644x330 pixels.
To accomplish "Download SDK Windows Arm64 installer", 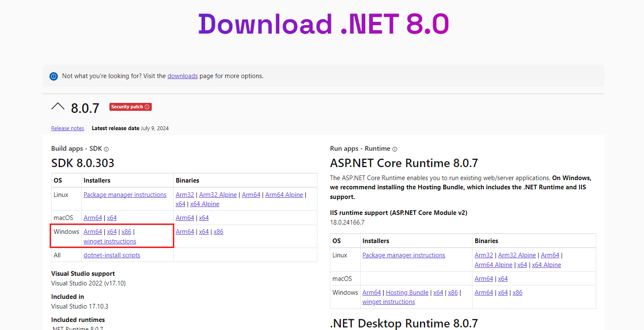I will click(93, 232).
